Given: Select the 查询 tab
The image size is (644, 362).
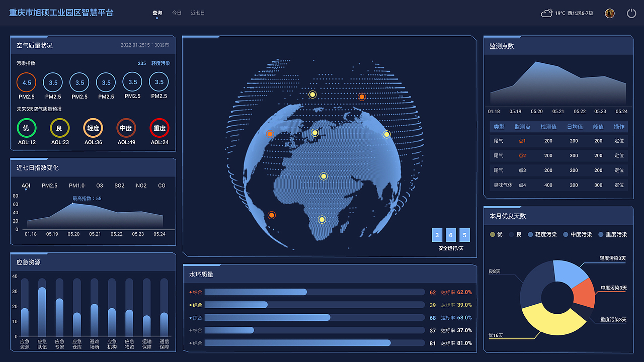Looking at the screenshot, I should (x=157, y=13).
